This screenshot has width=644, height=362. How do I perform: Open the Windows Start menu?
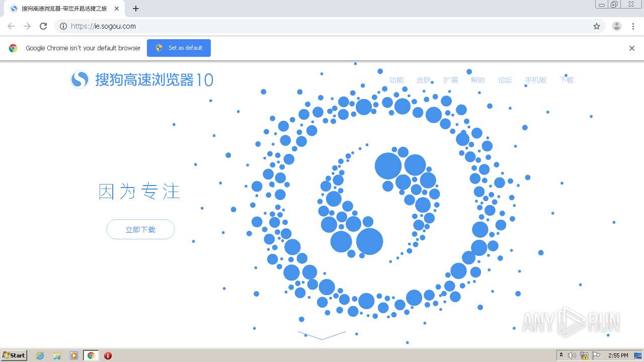point(14,355)
